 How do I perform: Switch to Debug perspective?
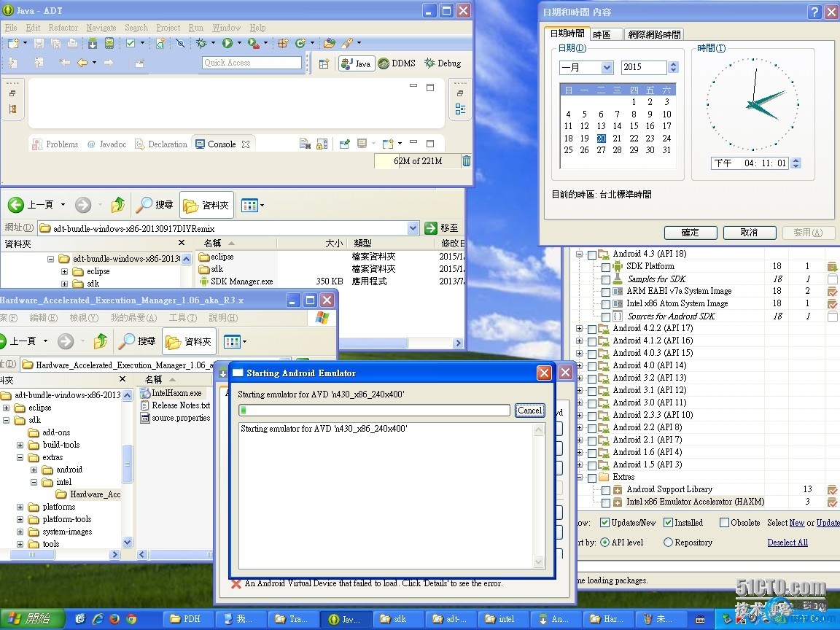(x=443, y=63)
